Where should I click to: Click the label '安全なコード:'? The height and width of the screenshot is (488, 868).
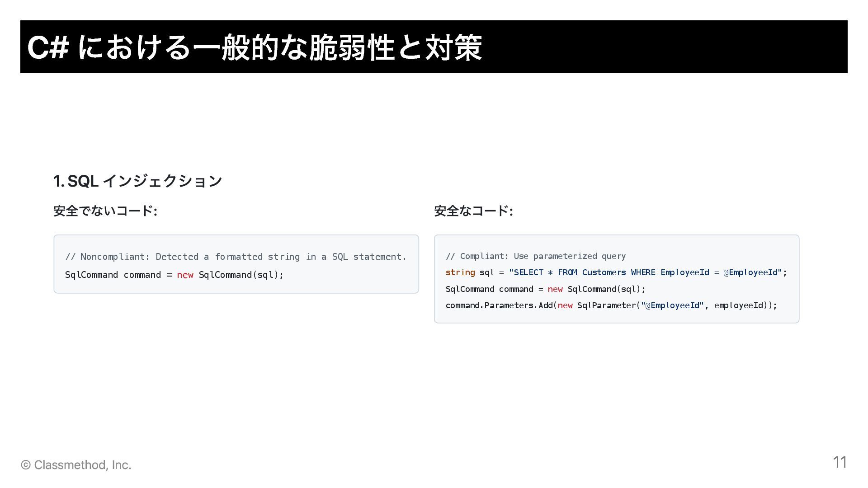click(x=473, y=211)
